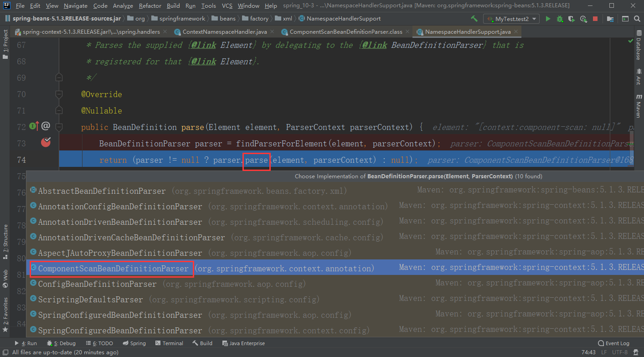This screenshot has width=644, height=357.
Task: Start debugging with the green bug icon
Action: point(560,19)
